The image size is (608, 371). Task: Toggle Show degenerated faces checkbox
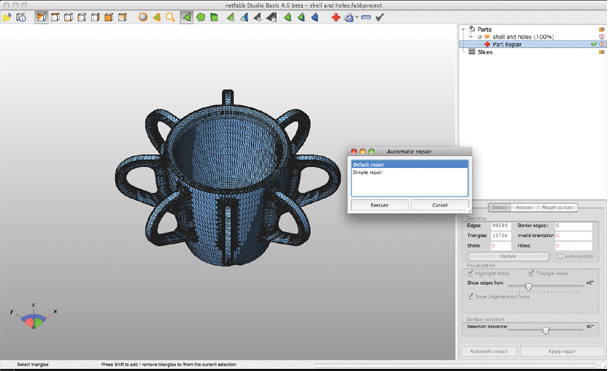pos(470,296)
